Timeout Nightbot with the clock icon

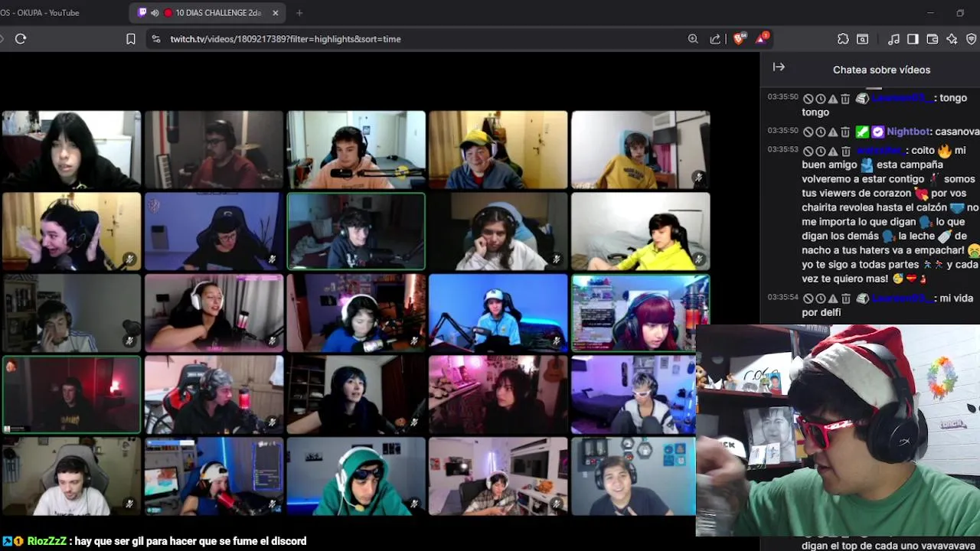click(820, 132)
